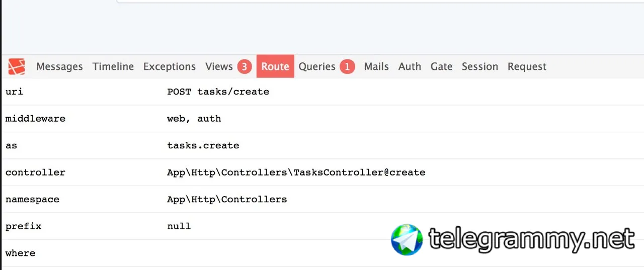Click the TasksController@create controller value

296,172
